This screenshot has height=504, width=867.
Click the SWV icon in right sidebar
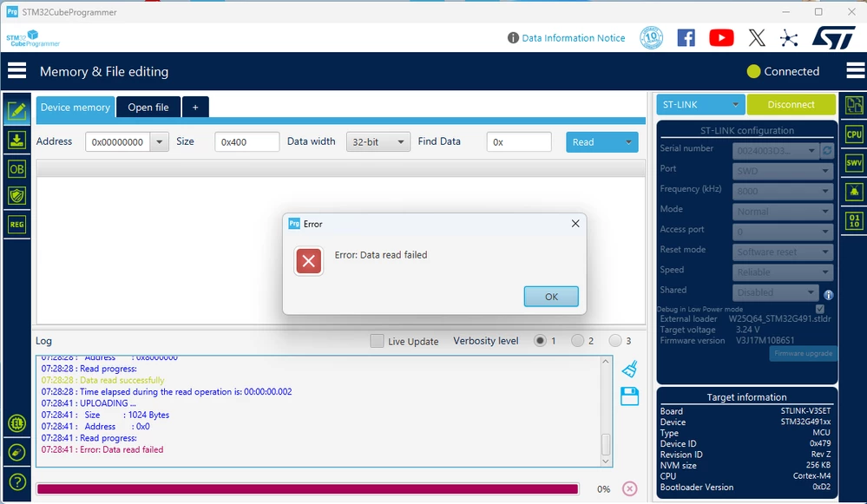854,162
